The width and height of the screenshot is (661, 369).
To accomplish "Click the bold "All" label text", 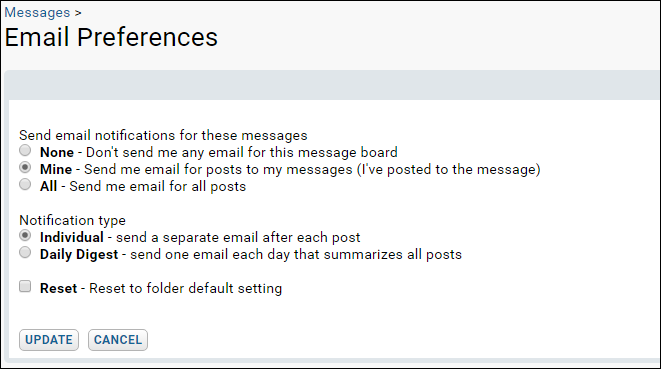I will click(48, 186).
